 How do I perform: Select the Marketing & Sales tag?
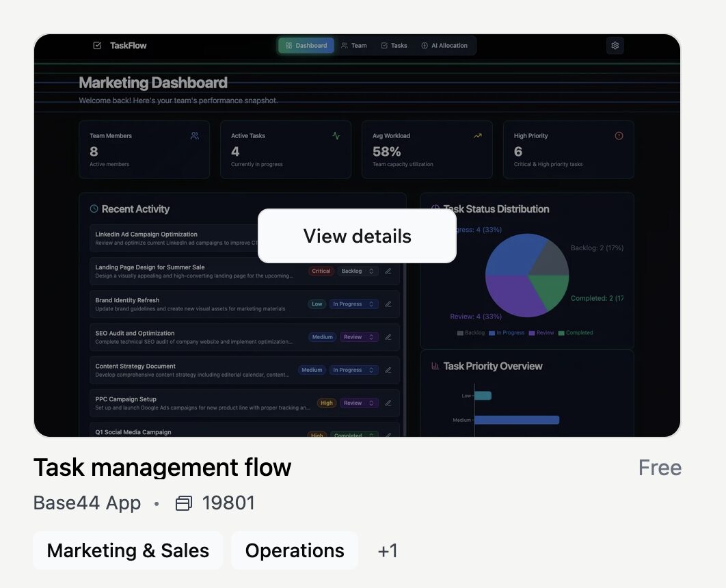[x=128, y=550]
